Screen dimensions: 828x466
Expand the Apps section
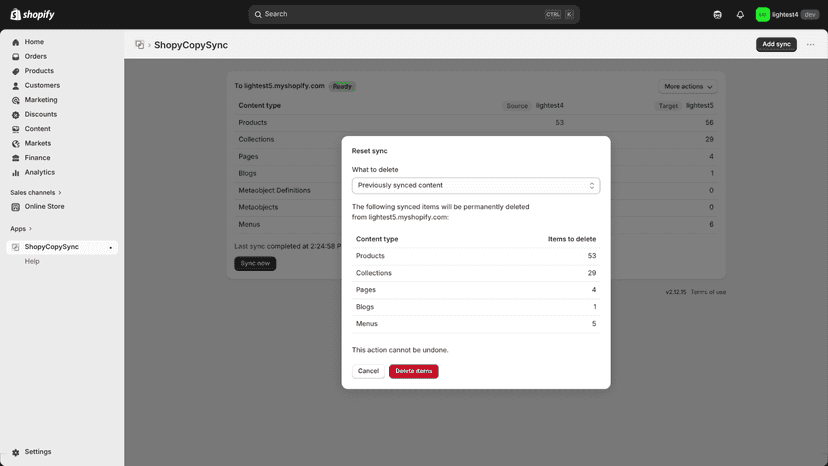[21, 229]
